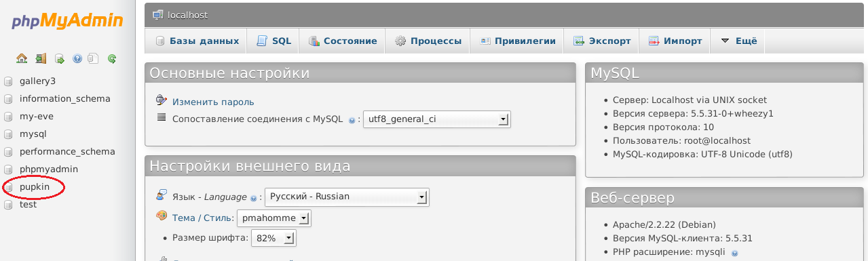Go to phpMyAdmin home via house icon

tap(22, 59)
